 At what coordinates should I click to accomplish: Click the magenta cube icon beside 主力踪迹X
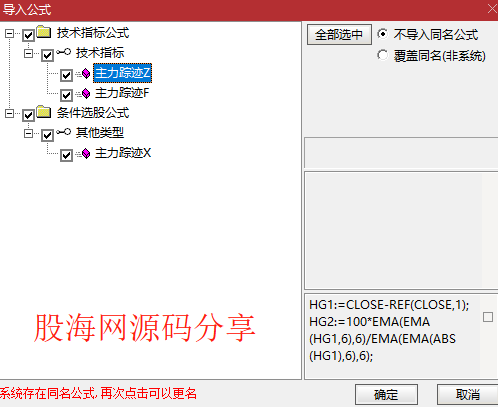(x=86, y=153)
